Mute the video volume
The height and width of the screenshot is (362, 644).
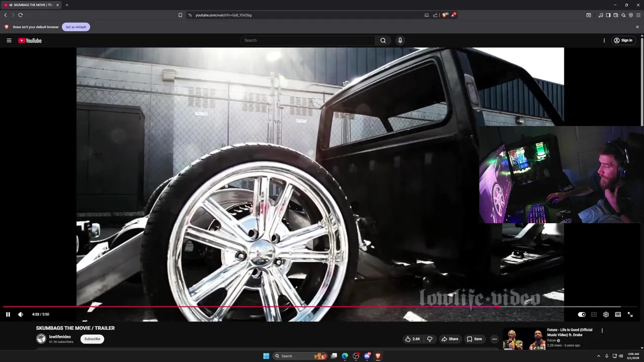[21, 314]
